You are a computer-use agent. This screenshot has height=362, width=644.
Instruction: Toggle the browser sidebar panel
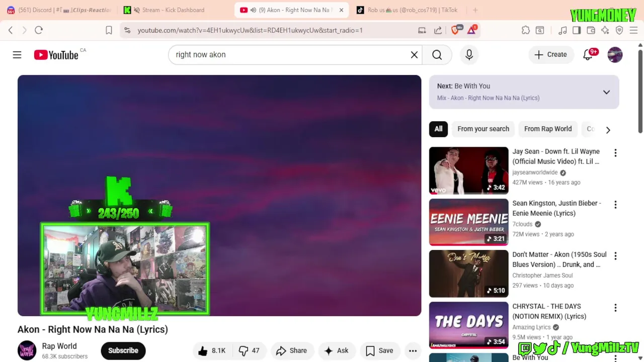click(577, 30)
